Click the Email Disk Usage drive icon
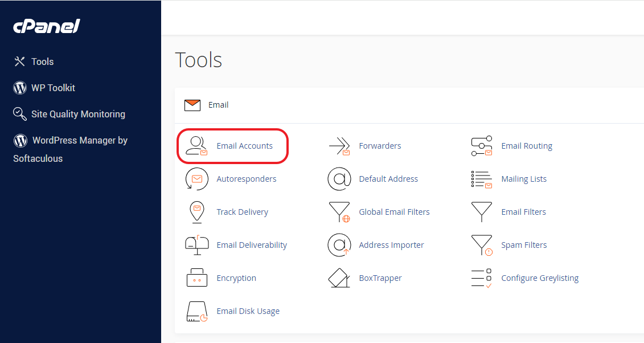Screen dimensions: 644x343 click(196, 311)
